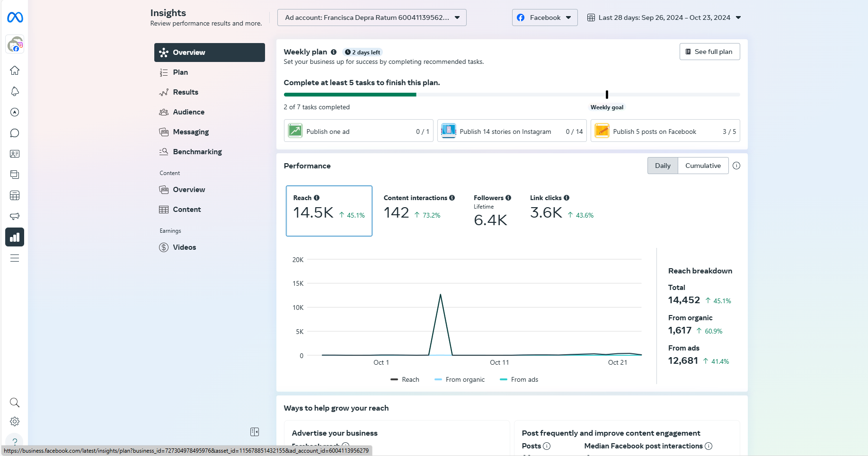Click the 12,681 From ads value
The height and width of the screenshot is (456, 868).
click(x=683, y=360)
